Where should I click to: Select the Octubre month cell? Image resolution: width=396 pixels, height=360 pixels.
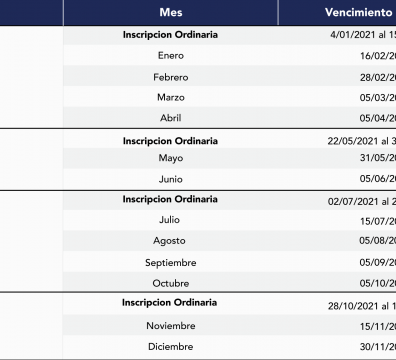[171, 283]
